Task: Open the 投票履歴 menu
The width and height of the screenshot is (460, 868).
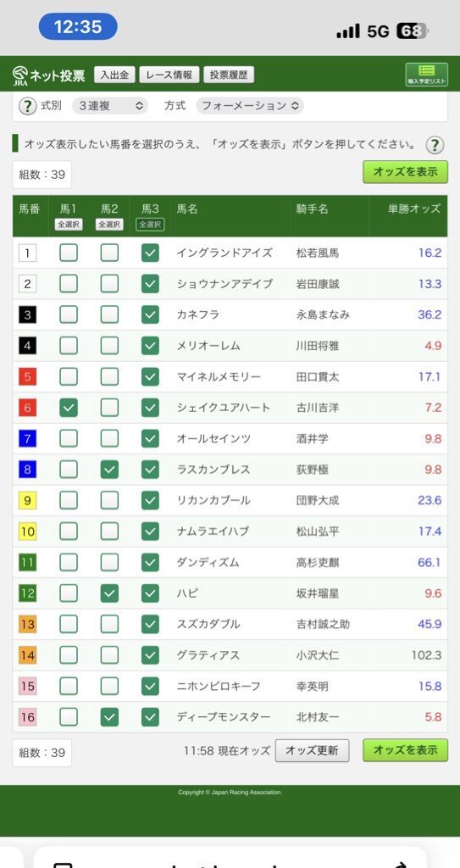Action: coord(230,75)
